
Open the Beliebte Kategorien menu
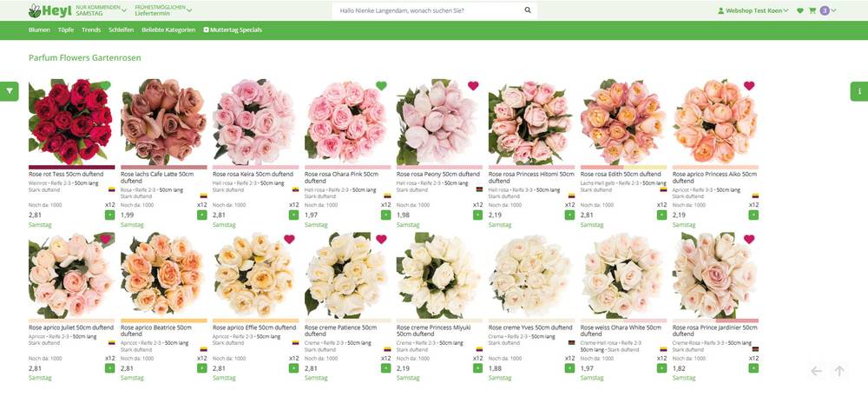(168, 30)
